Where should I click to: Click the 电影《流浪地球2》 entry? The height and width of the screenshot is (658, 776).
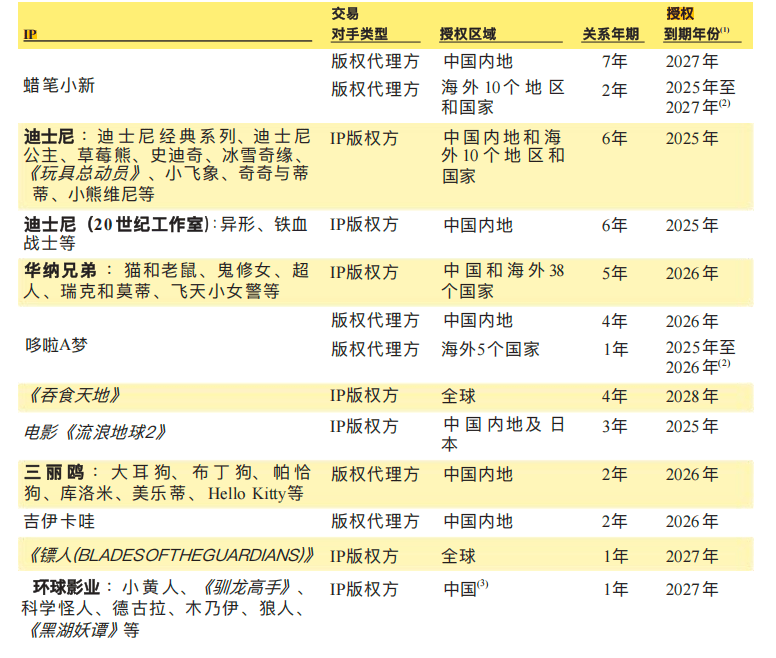(x=95, y=432)
